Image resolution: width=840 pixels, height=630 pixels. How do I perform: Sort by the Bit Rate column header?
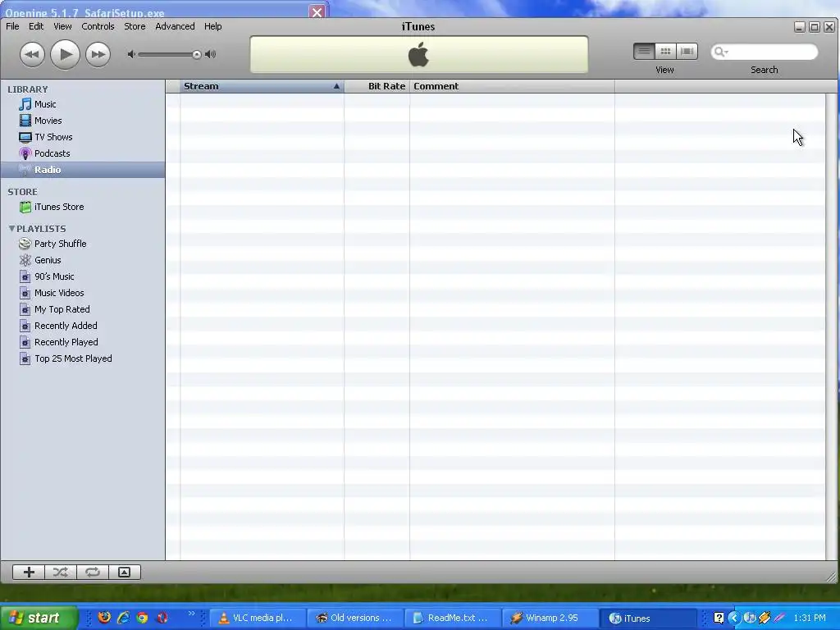[377, 86]
